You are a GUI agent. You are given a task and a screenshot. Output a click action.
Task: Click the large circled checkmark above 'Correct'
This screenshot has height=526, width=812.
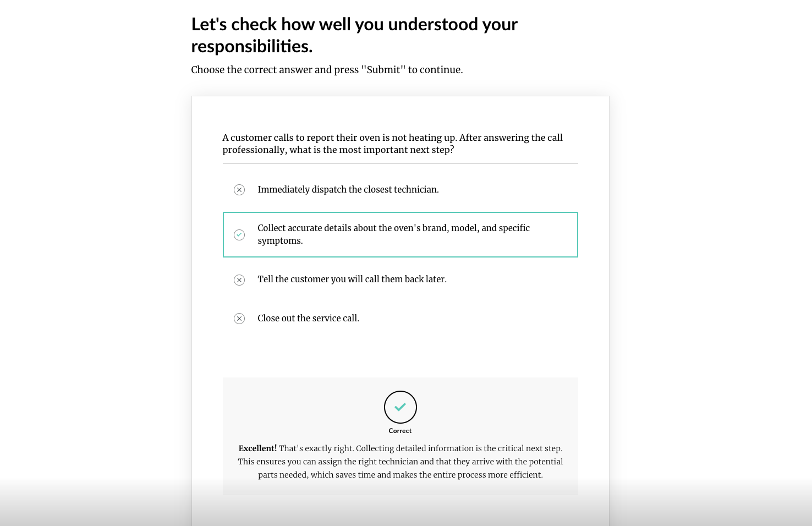400,406
